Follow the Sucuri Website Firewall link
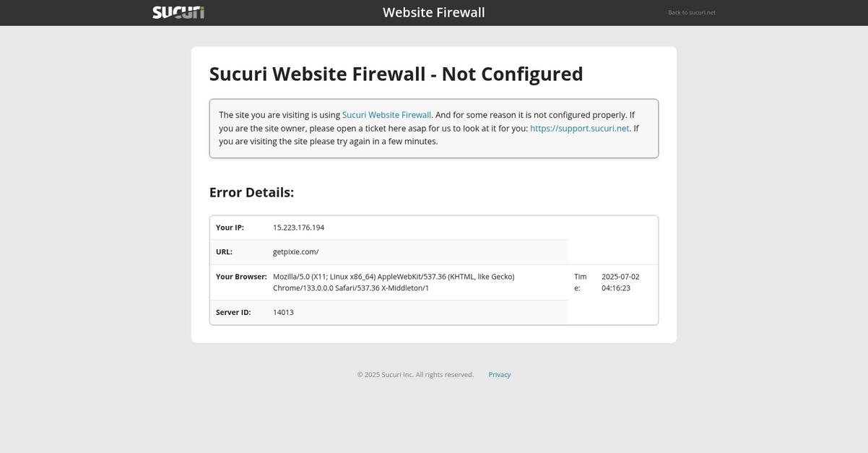The image size is (868, 453). [x=386, y=115]
